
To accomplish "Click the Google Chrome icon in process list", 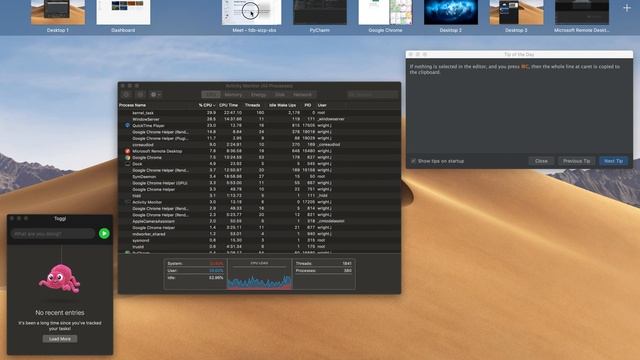I will [x=127, y=158].
